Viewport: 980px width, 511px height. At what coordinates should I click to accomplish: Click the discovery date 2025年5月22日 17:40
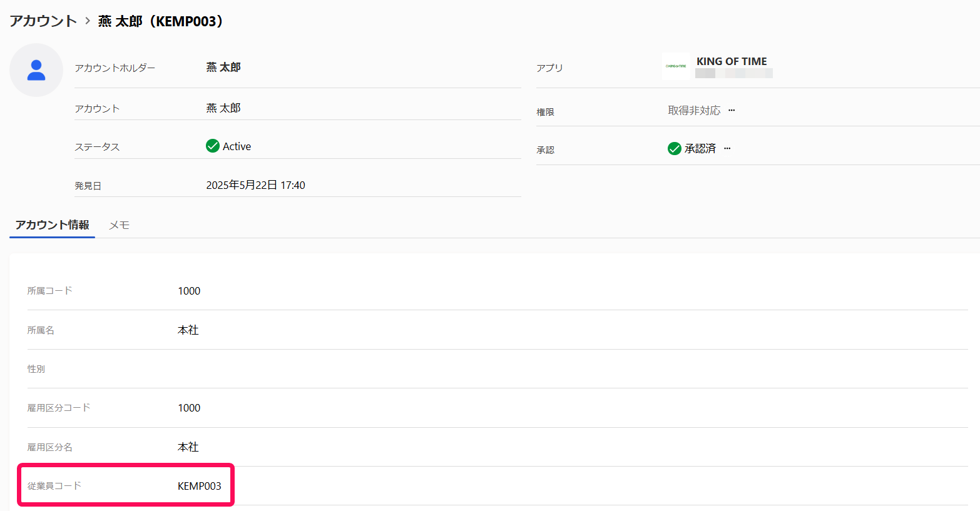255,185
